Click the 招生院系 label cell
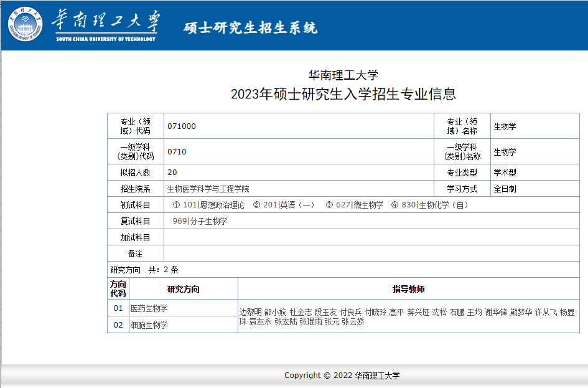 point(136,189)
